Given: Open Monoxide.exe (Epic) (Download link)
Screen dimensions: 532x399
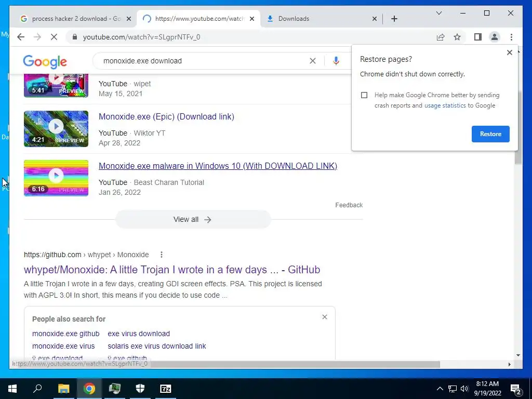Looking at the screenshot, I should (166, 117).
